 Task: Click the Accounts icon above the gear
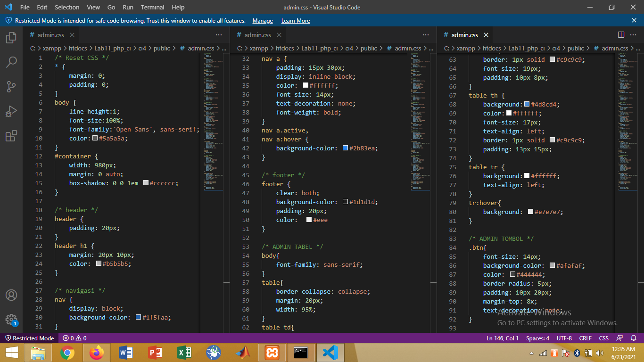[x=11, y=296]
